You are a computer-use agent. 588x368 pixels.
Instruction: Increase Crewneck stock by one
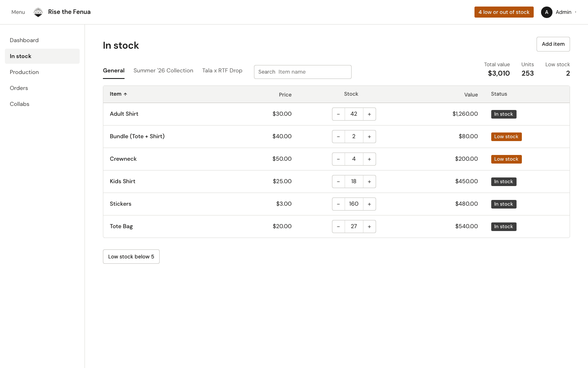pos(370,159)
